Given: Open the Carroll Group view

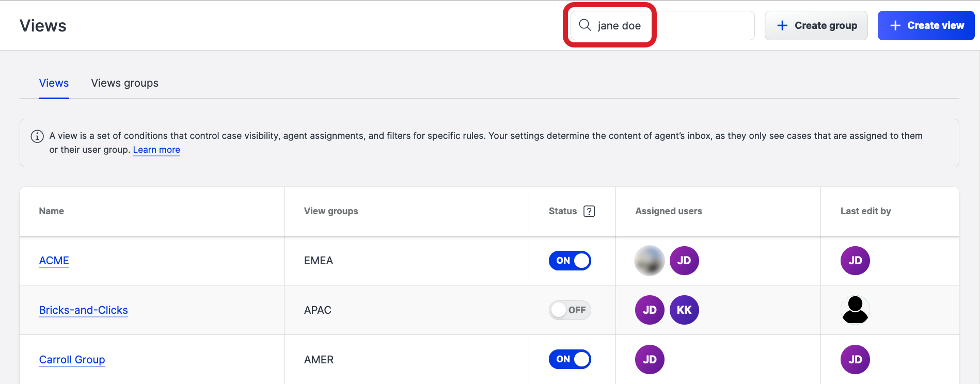Looking at the screenshot, I should [x=72, y=360].
